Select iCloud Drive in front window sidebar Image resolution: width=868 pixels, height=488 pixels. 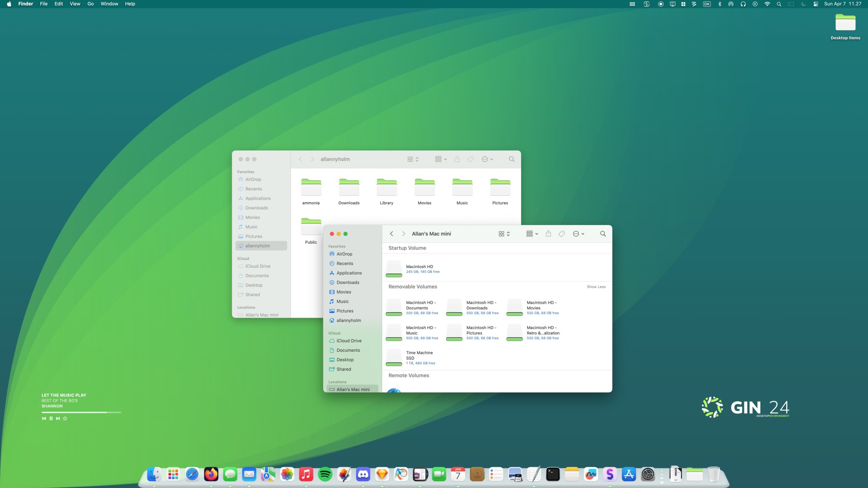[352, 341]
